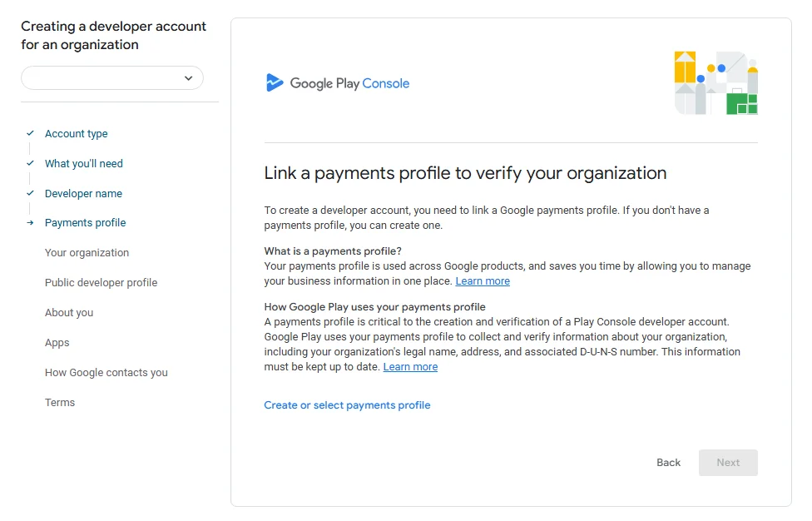Go to the Account type step
812x521 pixels.
click(76, 134)
